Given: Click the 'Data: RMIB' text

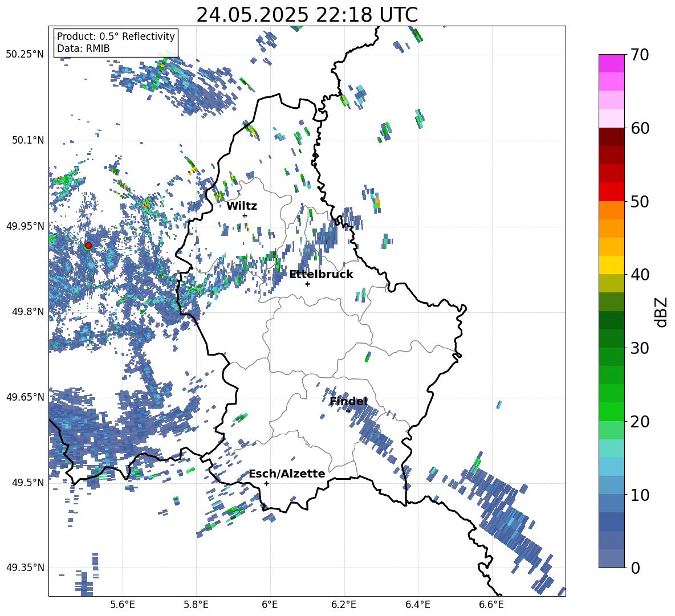Looking at the screenshot, I should (x=83, y=48).
